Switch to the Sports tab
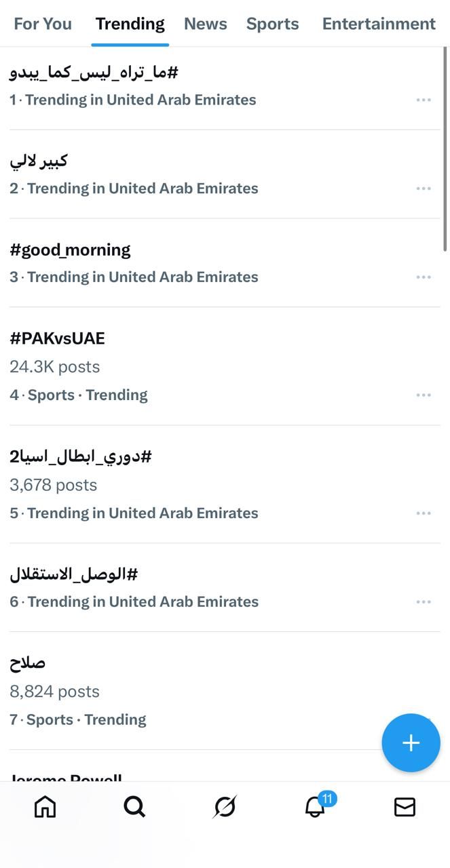The image size is (450, 868). click(272, 23)
